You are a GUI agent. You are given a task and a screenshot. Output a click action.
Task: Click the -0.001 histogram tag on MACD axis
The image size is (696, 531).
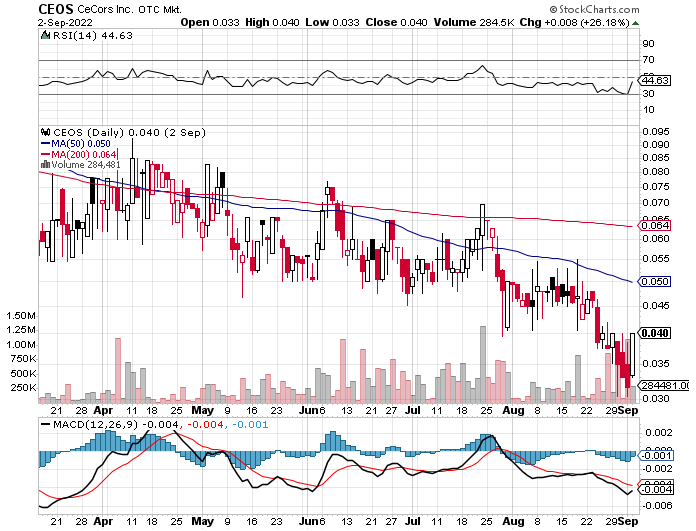tap(656, 456)
